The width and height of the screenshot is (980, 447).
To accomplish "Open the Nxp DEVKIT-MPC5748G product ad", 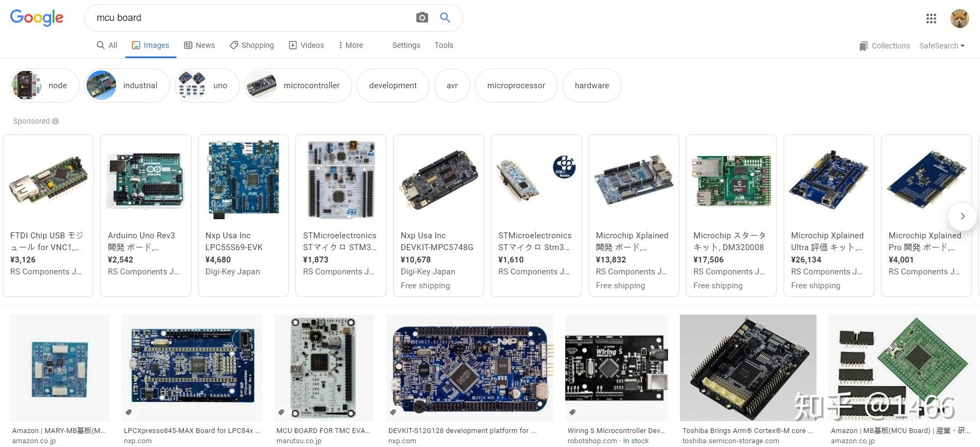I will click(x=438, y=215).
